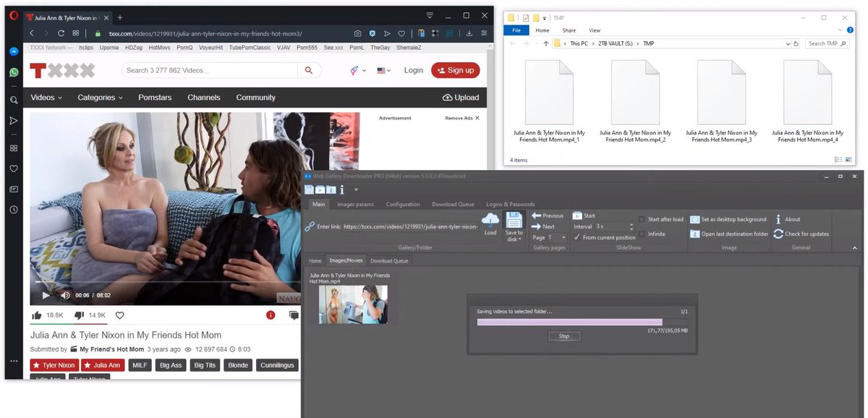Click Set as desktop background
The image size is (868, 418).
click(728, 219)
